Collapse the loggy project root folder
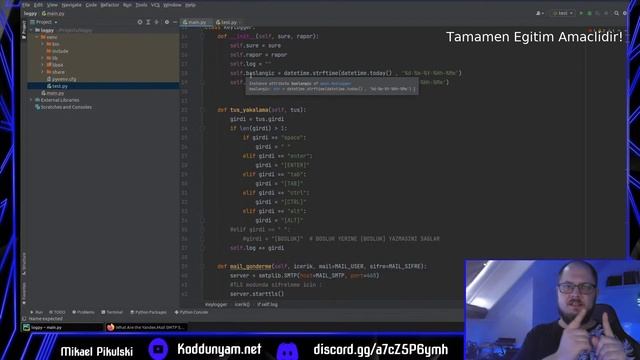 [x=31, y=30]
